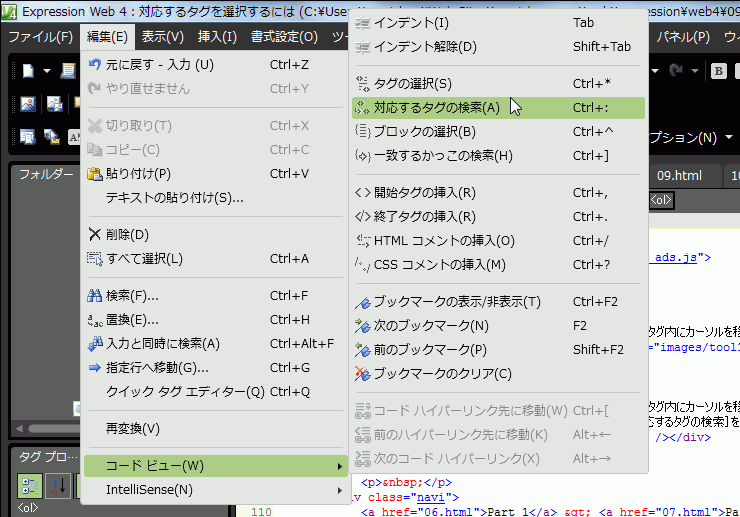Select 貼り付け(P) from Edit menu
Screen dimensions: 740x517
point(215,174)
